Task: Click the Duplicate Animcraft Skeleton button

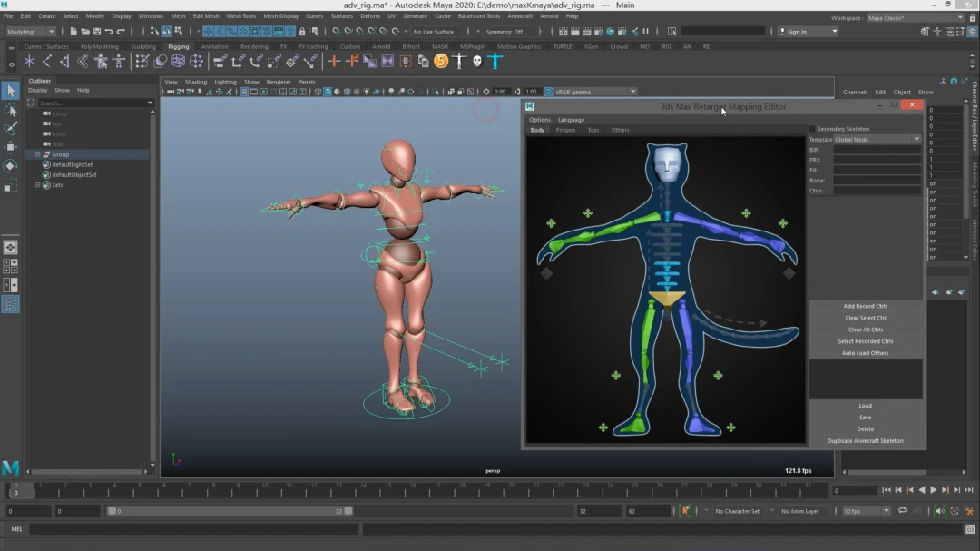Action: pyautogui.click(x=865, y=441)
